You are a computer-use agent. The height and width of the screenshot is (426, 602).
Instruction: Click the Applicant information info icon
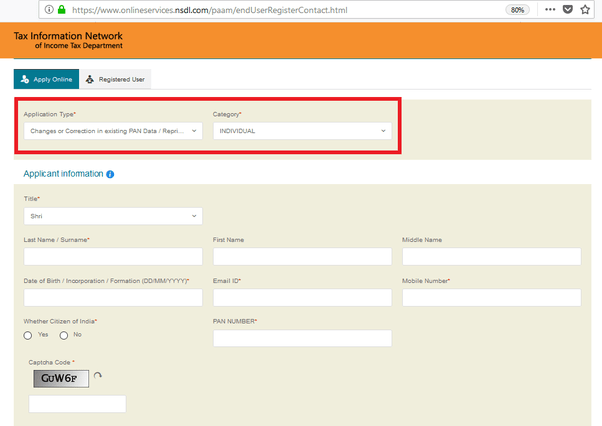pyautogui.click(x=110, y=174)
